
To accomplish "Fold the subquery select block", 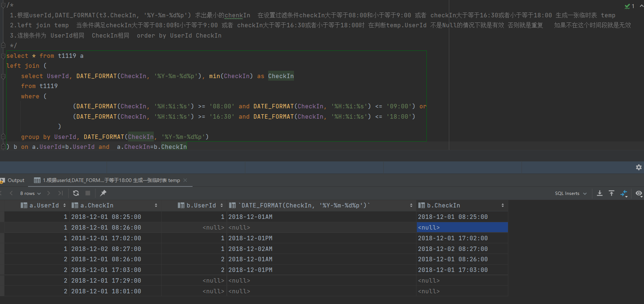I will pos(3,76).
